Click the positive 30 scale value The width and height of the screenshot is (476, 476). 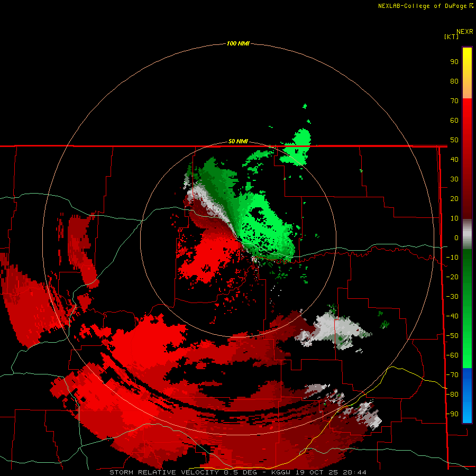(x=454, y=179)
